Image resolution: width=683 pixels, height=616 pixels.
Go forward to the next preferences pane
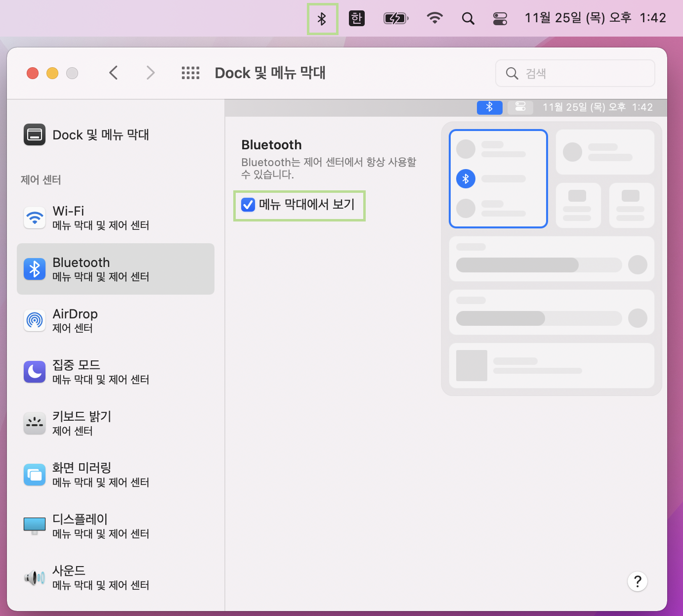point(151,73)
